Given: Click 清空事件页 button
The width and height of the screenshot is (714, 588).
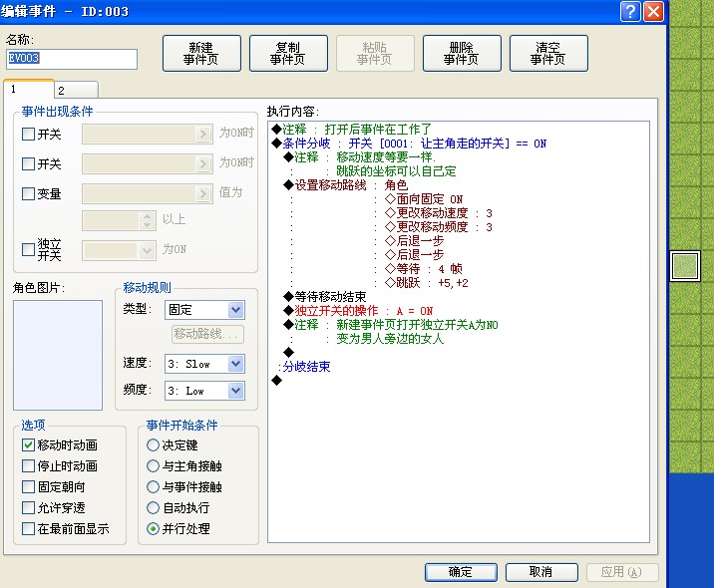Looking at the screenshot, I should click(x=548, y=53).
